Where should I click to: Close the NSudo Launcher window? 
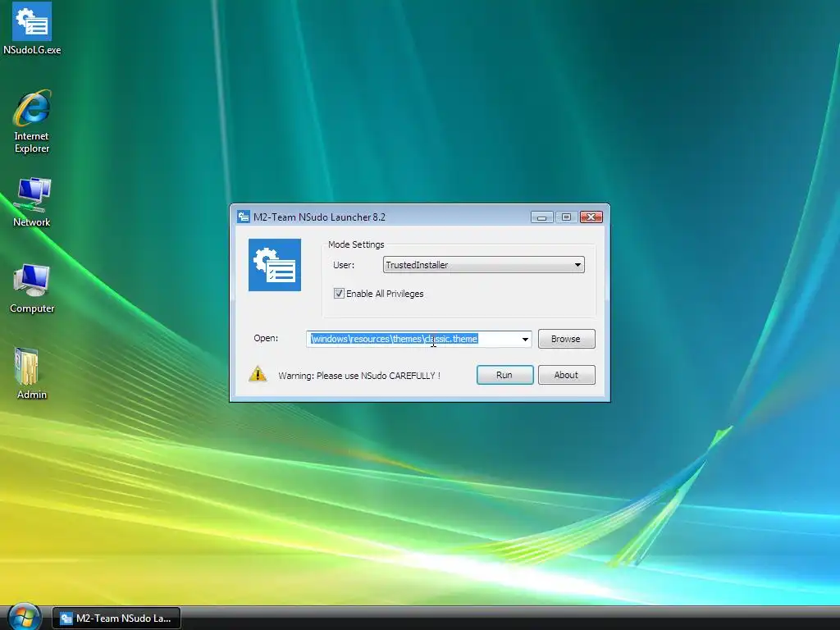pos(591,217)
